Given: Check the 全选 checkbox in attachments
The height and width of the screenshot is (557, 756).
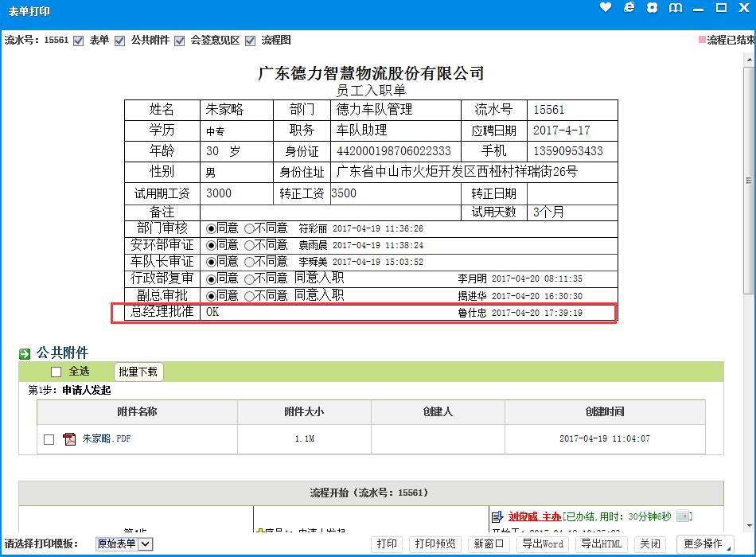Looking at the screenshot, I should click(56, 372).
